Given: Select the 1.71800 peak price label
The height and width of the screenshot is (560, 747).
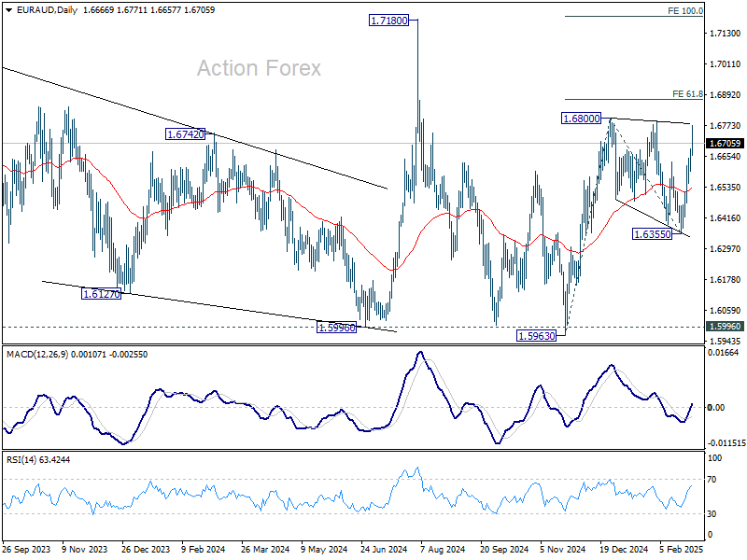Looking at the screenshot, I should (x=389, y=21).
